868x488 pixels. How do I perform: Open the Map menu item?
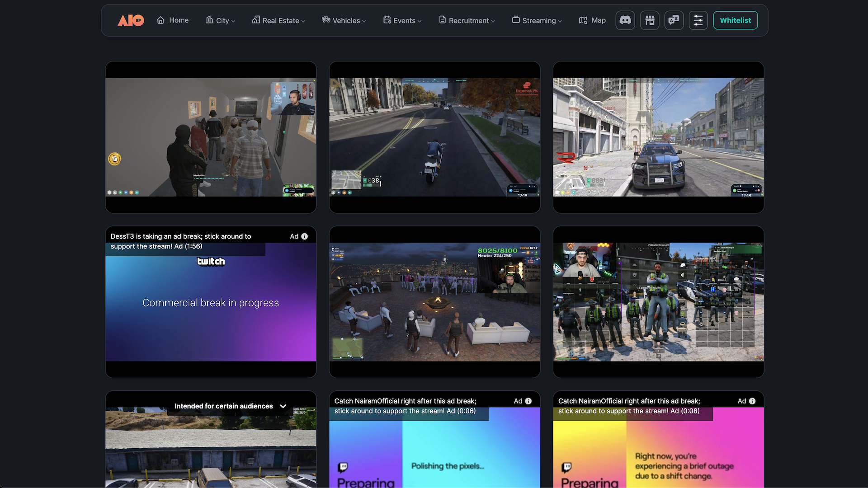click(592, 20)
